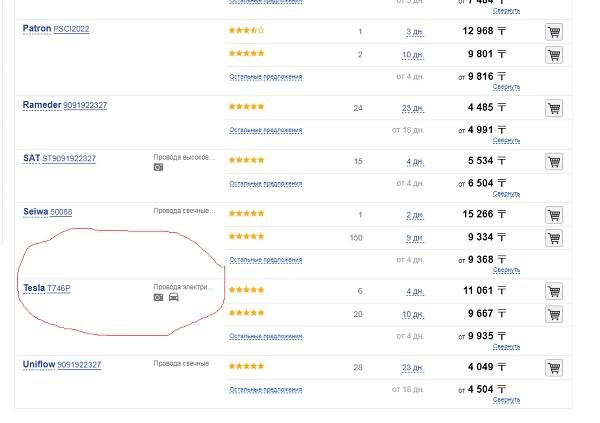Open the camera icon under Tesla description
This screenshot has height=423, width=600.
tap(158, 298)
